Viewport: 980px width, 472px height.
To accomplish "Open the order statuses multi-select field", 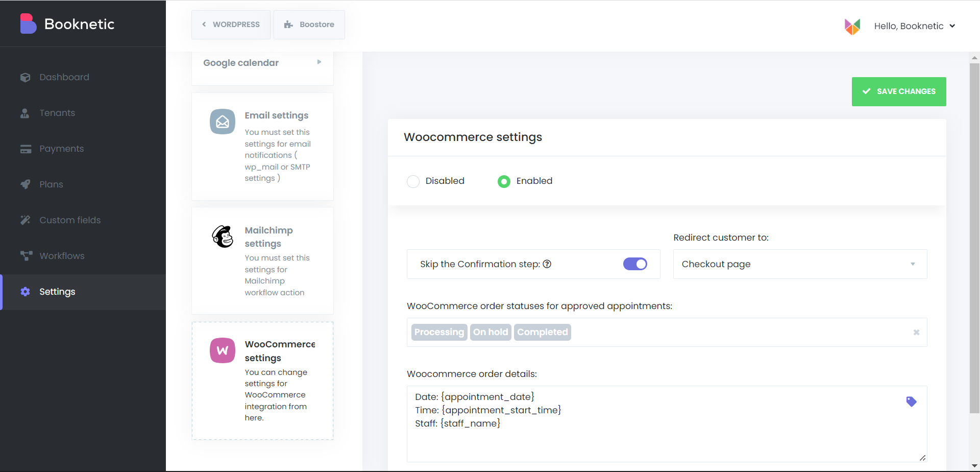I will click(667, 332).
